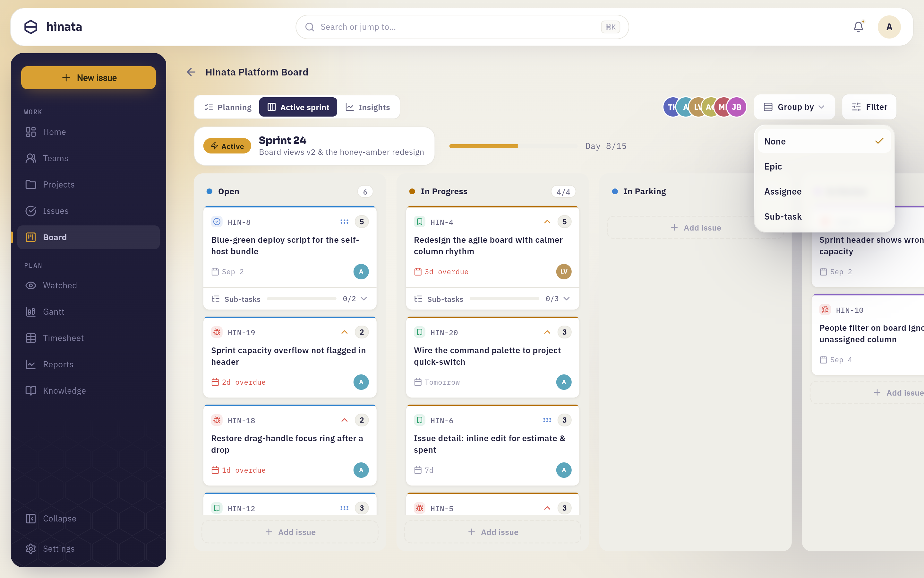Open the notifications bell
924x578 pixels.
pyautogui.click(x=858, y=27)
